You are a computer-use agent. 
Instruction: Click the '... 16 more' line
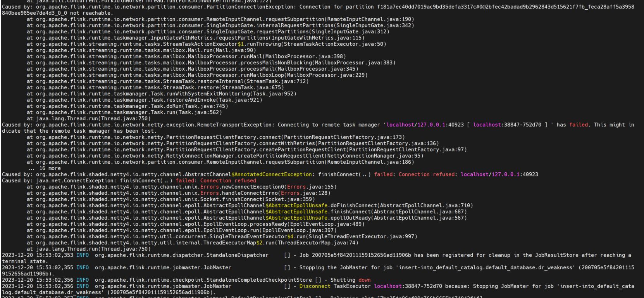coord(44,168)
